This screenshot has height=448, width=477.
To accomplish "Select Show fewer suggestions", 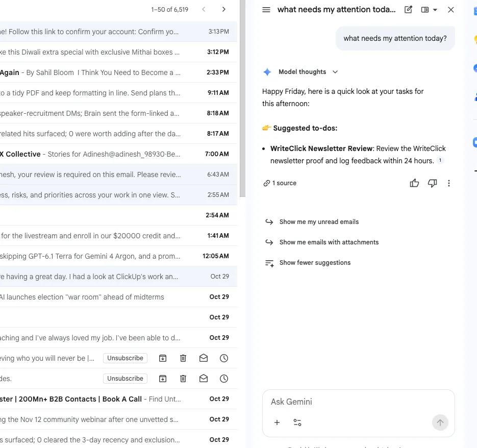I will [315, 263].
